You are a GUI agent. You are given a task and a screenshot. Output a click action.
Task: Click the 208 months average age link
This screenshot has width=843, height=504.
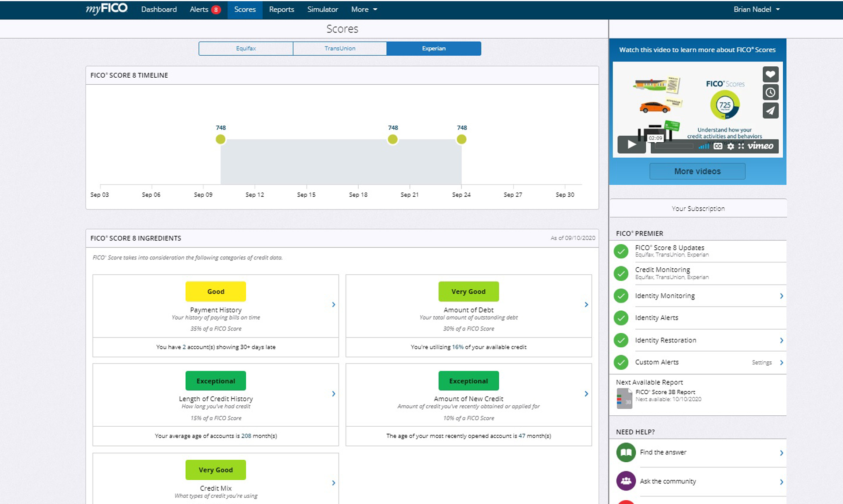(x=246, y=436)
